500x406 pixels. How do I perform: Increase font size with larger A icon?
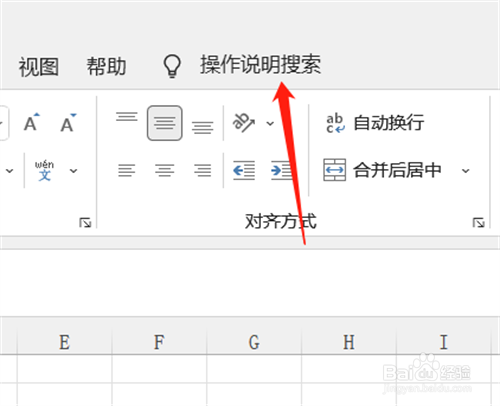[31, 123]
